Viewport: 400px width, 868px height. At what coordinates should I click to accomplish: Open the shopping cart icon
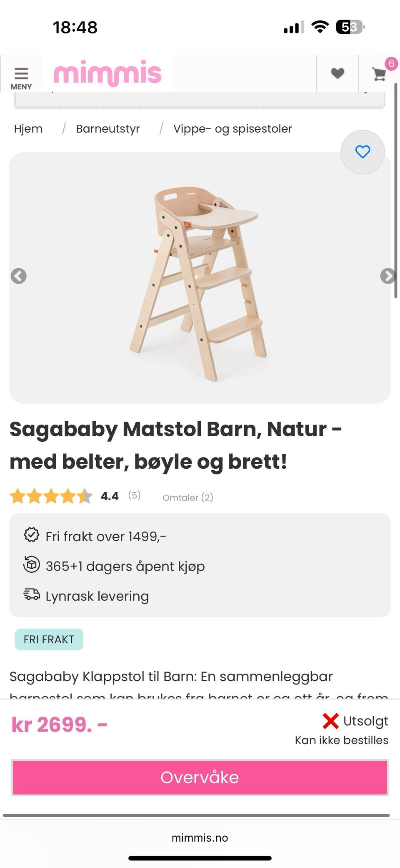pos(379,74)
